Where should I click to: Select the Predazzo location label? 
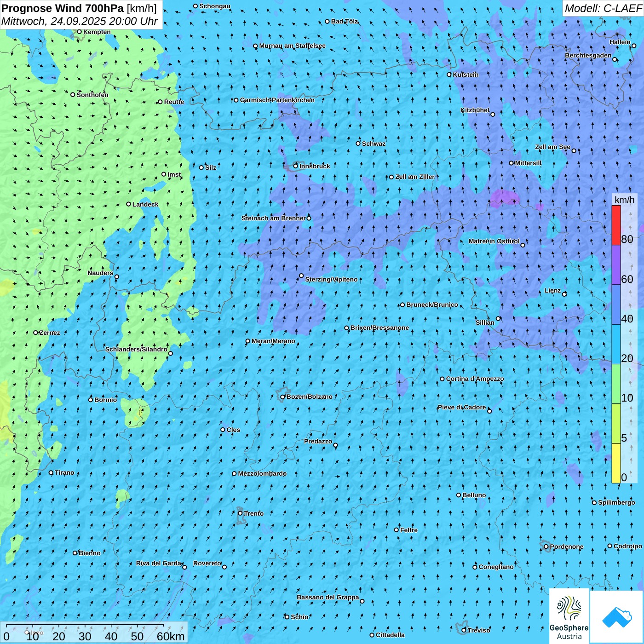pos(318,441)
